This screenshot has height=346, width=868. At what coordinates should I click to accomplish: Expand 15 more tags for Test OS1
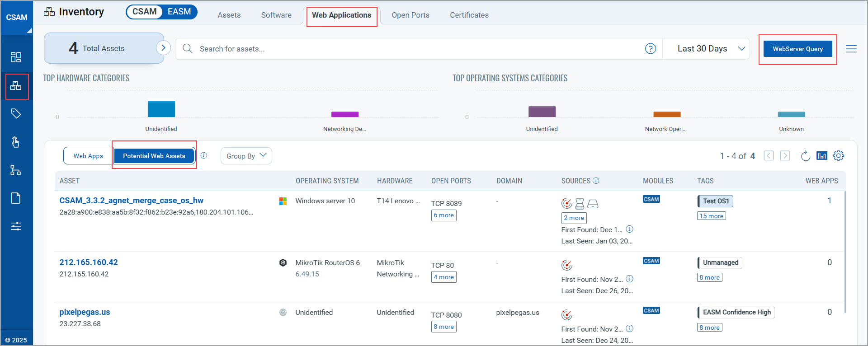pyautogui.click(x=712, y=216)
